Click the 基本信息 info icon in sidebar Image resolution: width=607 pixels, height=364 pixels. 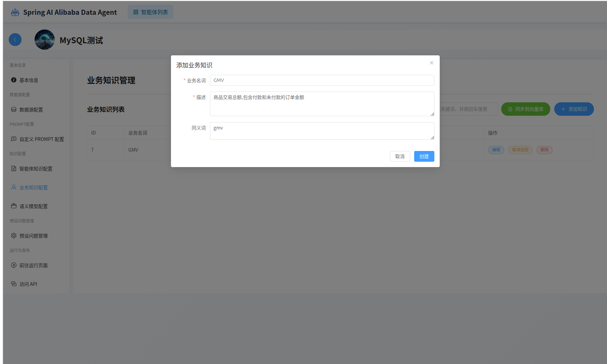(x=14, y=80)
